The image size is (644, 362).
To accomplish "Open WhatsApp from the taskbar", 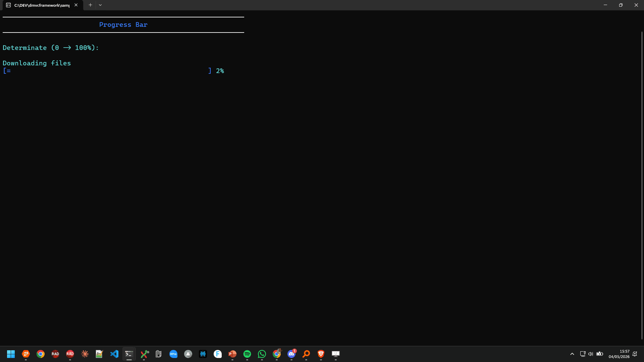I will tap(262, 354).
